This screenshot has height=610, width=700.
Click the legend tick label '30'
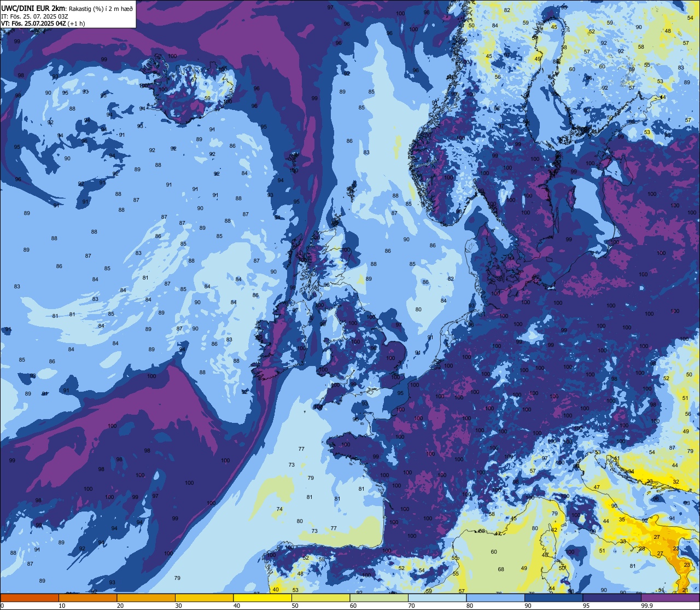click(x=178, y=605)
